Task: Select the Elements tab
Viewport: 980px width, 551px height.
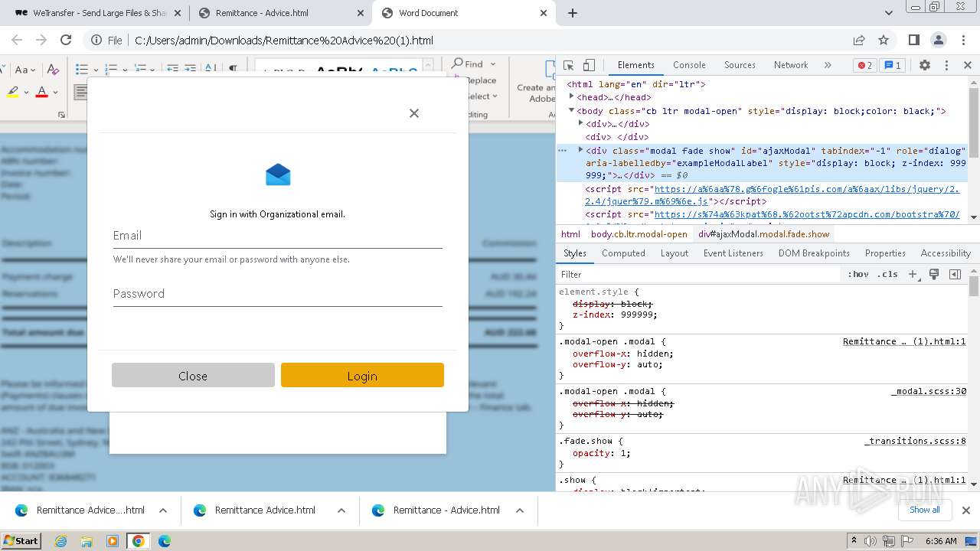Action: pyautogui.click(x=636, y=65)
